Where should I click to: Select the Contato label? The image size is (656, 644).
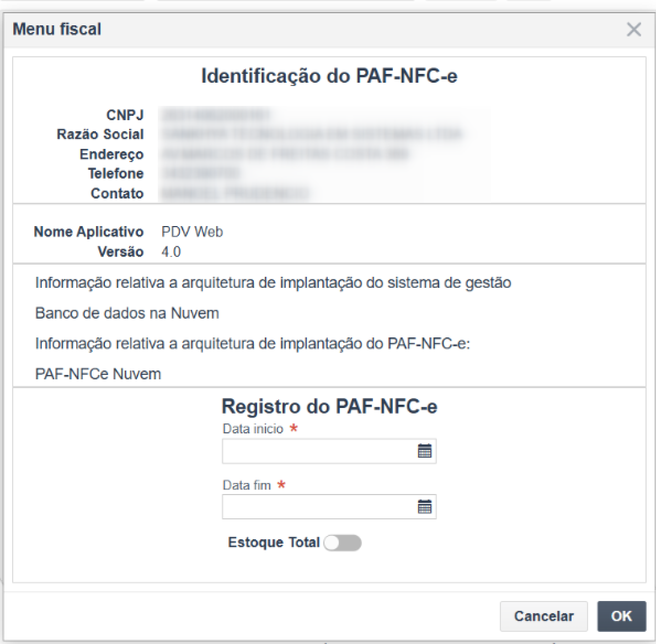(117, 193)
